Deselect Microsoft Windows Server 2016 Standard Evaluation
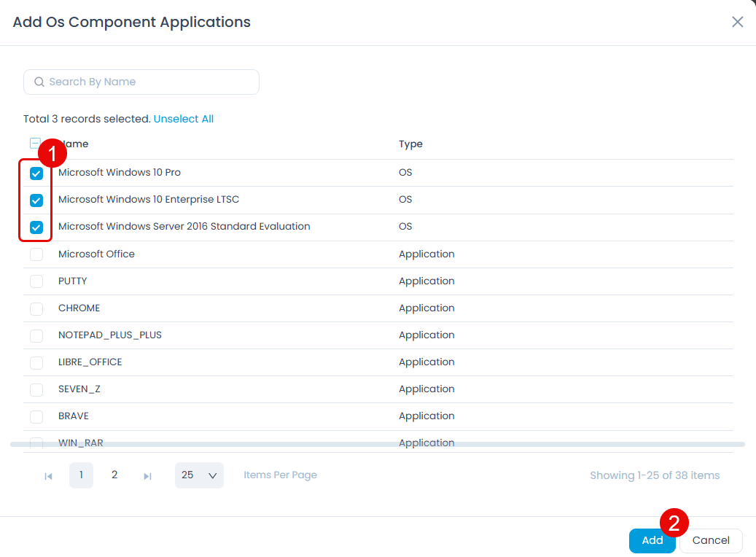756x557 pixels. tap(36, 227)
